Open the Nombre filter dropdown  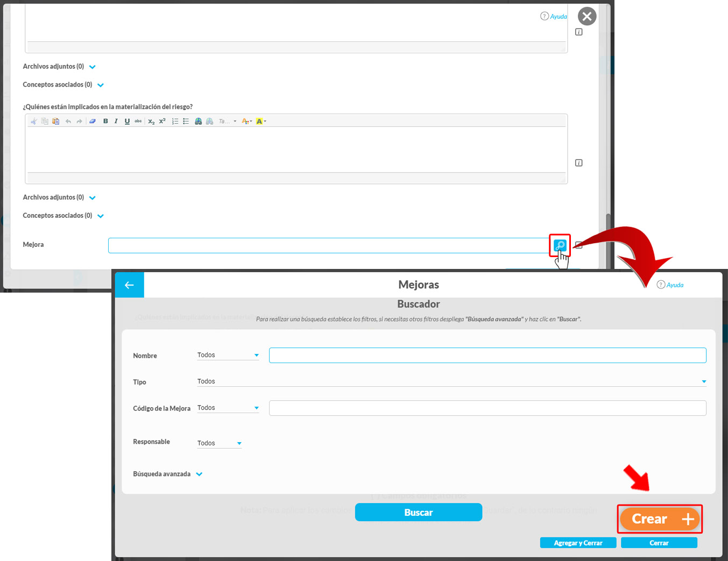[x=228, y=355]
